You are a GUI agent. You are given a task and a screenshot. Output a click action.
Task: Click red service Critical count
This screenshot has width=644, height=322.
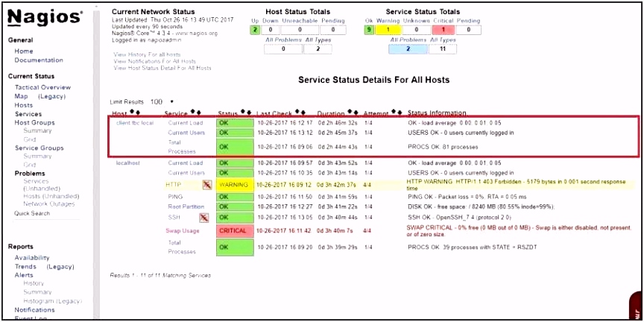pos(443,30)
